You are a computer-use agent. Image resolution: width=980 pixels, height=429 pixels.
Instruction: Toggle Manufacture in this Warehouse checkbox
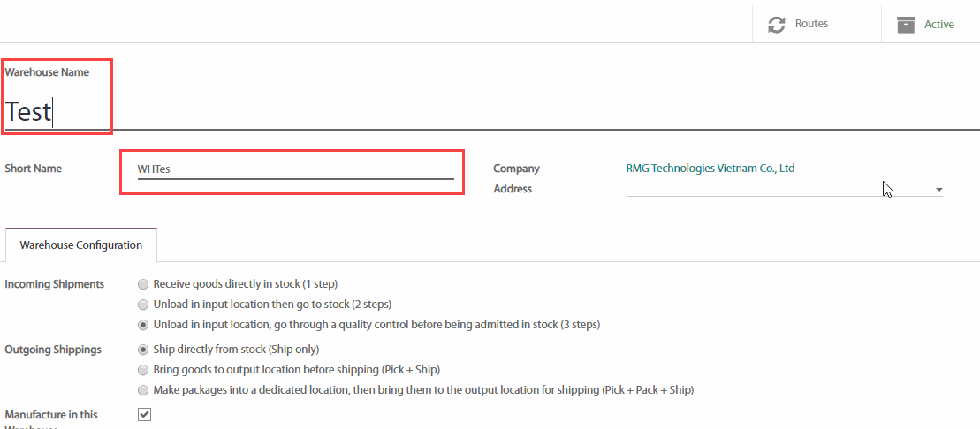pyautogui.click(x=145, y=414)
